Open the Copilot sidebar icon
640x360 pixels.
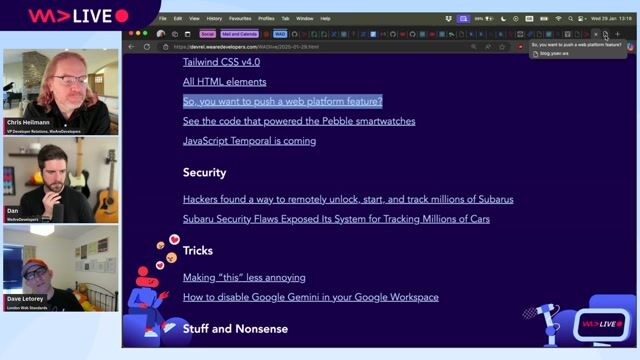pos(631,47)
